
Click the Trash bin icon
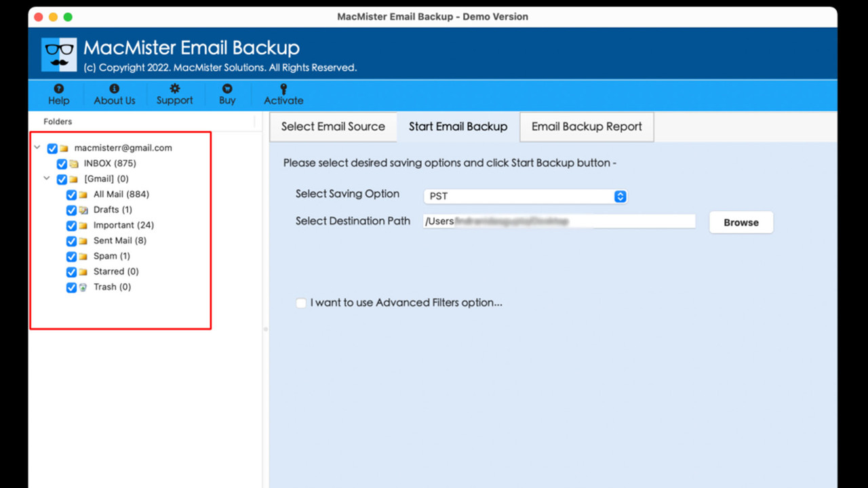(x=83, y=287)
